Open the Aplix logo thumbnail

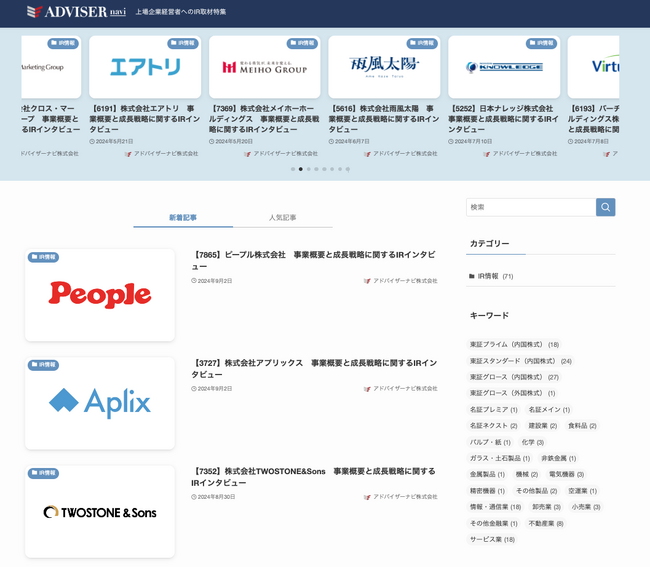pyautogui.click(x=100, y=403)
